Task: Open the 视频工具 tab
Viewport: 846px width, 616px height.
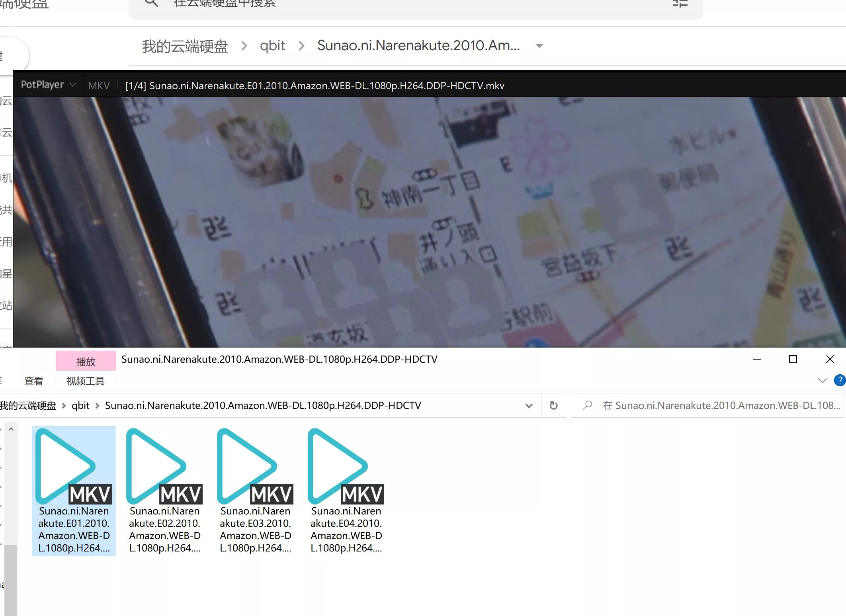Action: point(86,381)
